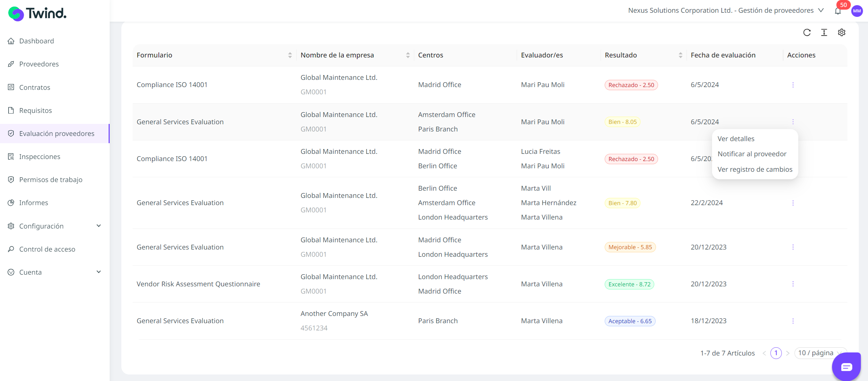Screen dimensions: 868x381
Task: Click the Twind logo
Action: coord(37,14)
